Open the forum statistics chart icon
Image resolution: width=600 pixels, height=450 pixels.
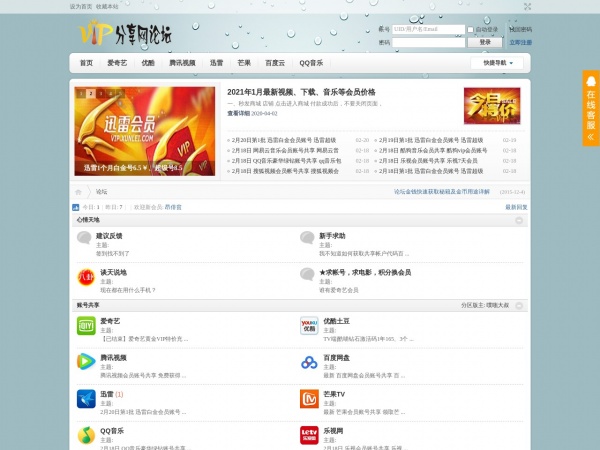(76, 207)
